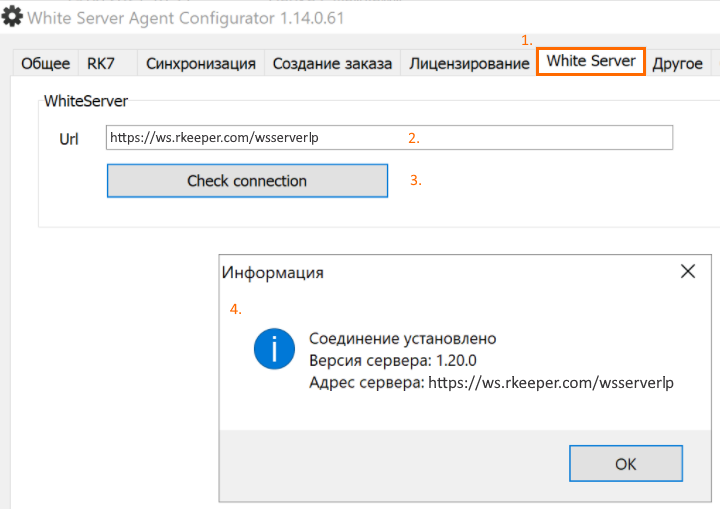Switch to the Общее tab
Image resolution: width=720 pixels, height=509 pixels.
[x=45, y=63]
